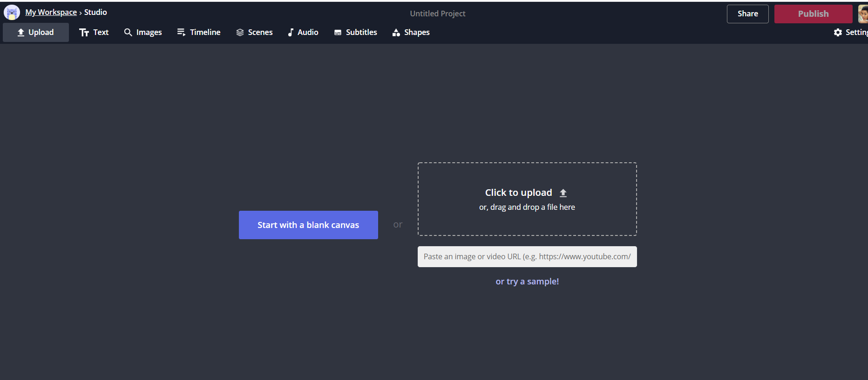This screenshot has height=380, width=868.
Task: Select the Text tool icon
Action: click(84, 32)
